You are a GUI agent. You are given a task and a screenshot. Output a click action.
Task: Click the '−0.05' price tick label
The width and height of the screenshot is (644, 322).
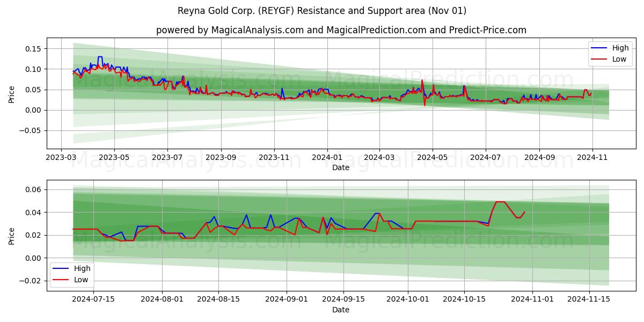[x=31, y=131]
